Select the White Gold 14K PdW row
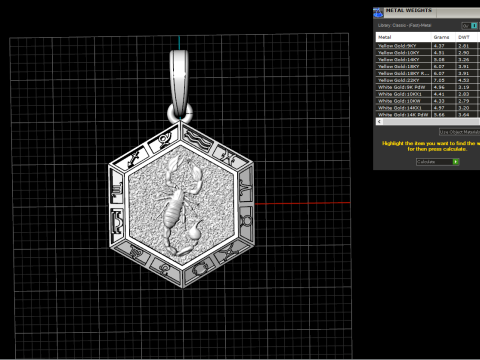This screenshot has width=480, height=360. 428,114
